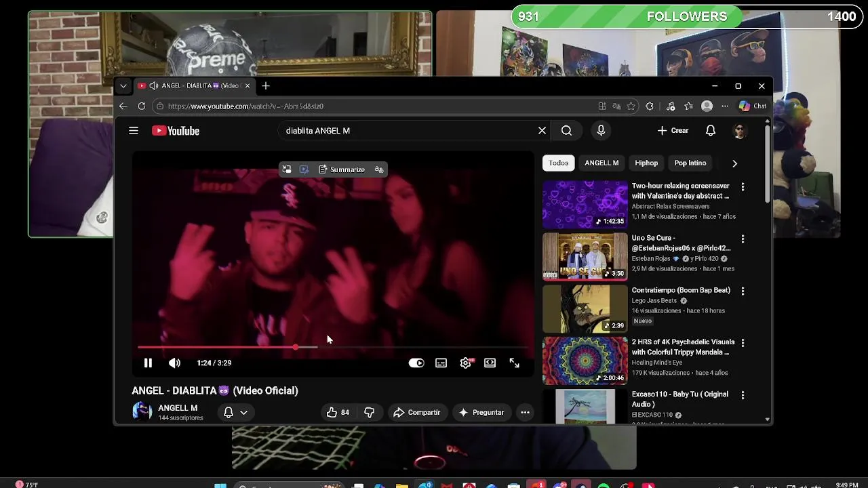Clear the YouTube search text

pos(542,131)
